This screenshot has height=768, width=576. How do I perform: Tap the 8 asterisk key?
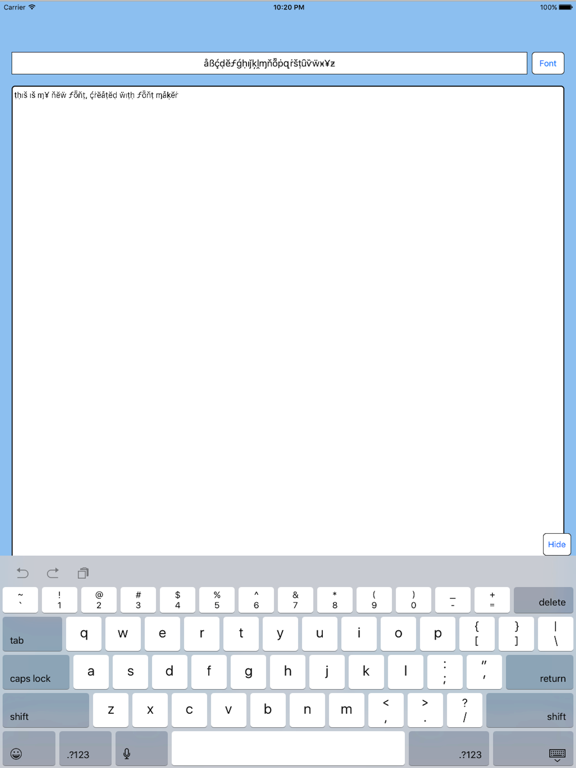[335, 600]
